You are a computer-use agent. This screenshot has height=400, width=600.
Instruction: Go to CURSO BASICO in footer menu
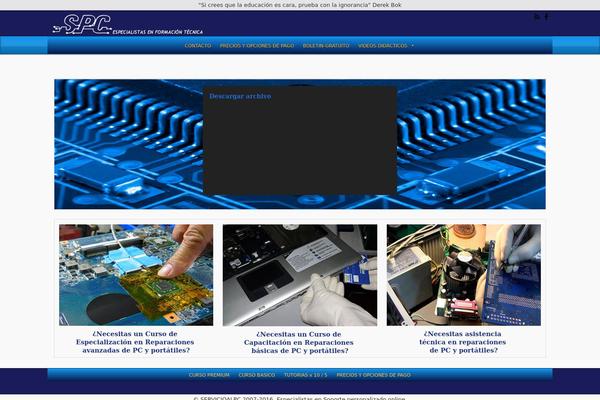tap(257, 375)
